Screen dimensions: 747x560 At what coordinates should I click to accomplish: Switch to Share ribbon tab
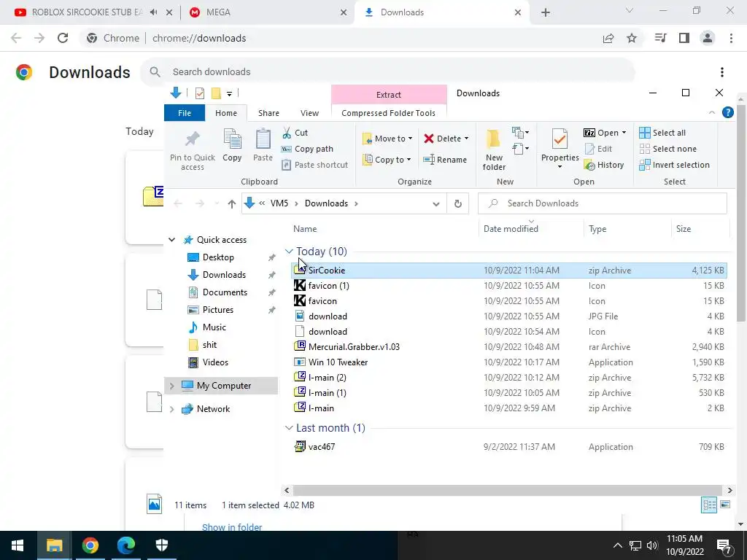(x=268, y=113)
